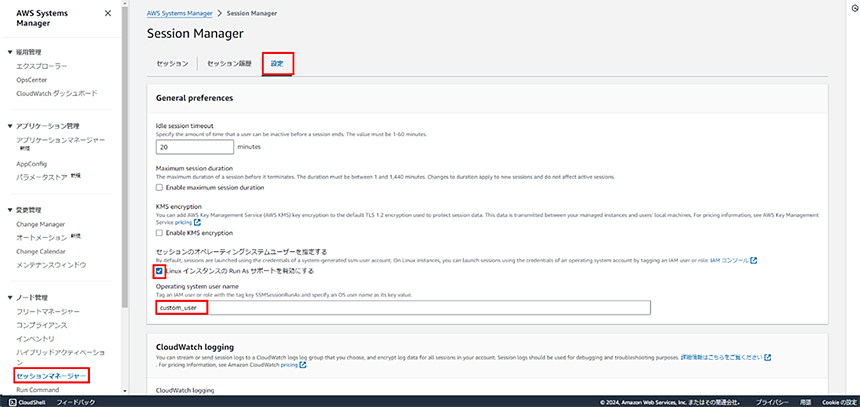860x407 pixels.
Task: Edit the Idle session timeout field
Action: [x=195, y=147]
